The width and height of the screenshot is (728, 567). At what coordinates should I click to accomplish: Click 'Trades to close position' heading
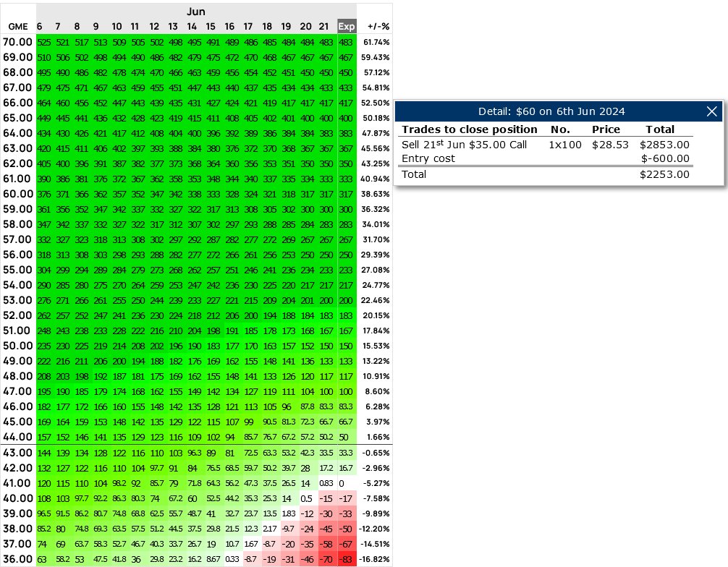(470, 129)
